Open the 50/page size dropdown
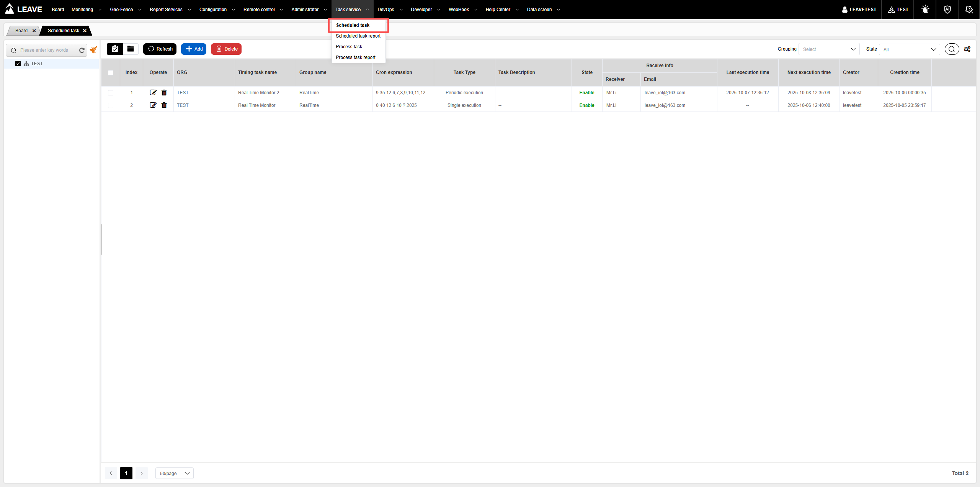The width and height of the screenshot is (980, 487). [174, 473]
